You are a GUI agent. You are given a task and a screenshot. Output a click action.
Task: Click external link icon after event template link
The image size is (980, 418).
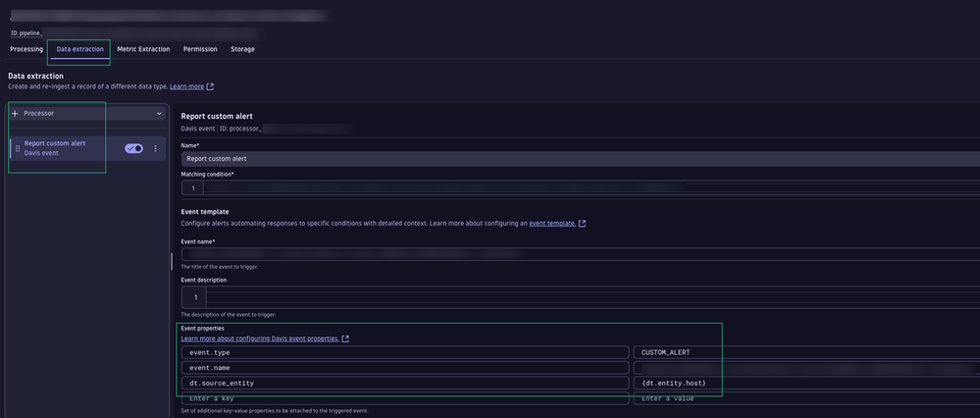point(582,224)
